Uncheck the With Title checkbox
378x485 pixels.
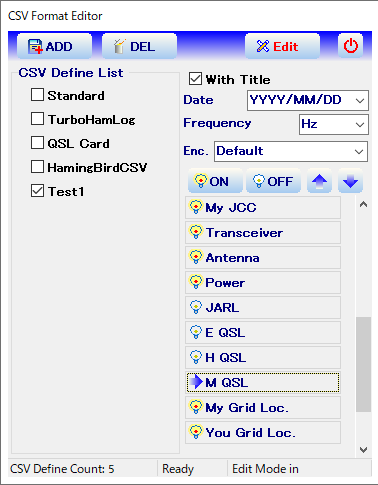(195, 79)
